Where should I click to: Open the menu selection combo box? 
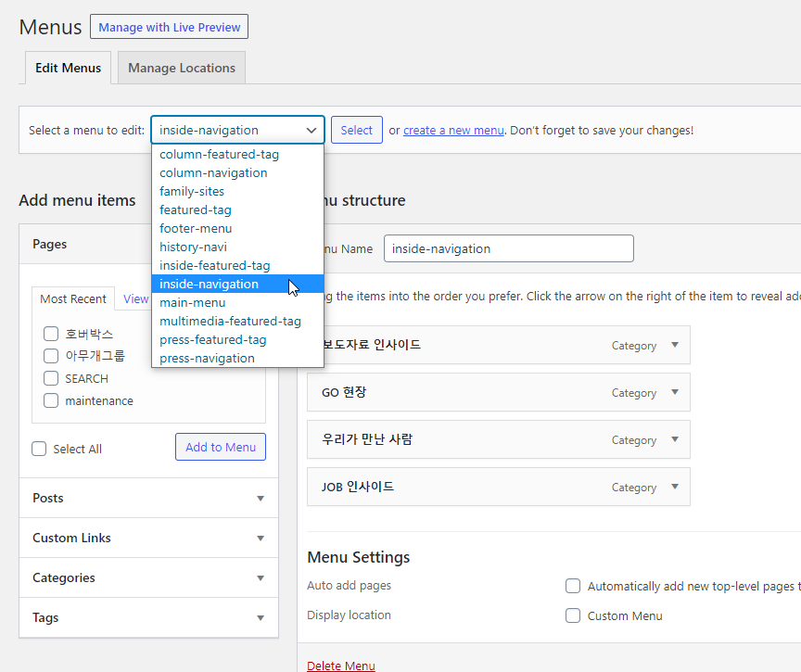(237, 130)
